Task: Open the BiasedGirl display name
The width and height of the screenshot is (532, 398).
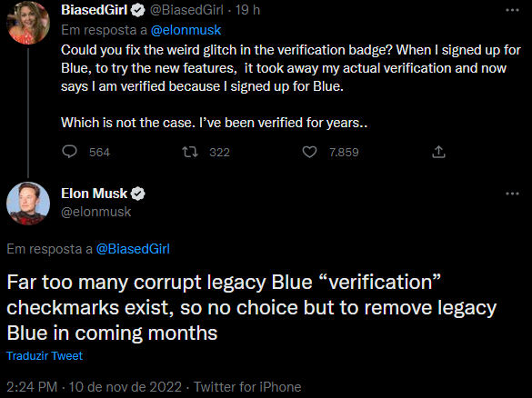Action: coord(95,10)
